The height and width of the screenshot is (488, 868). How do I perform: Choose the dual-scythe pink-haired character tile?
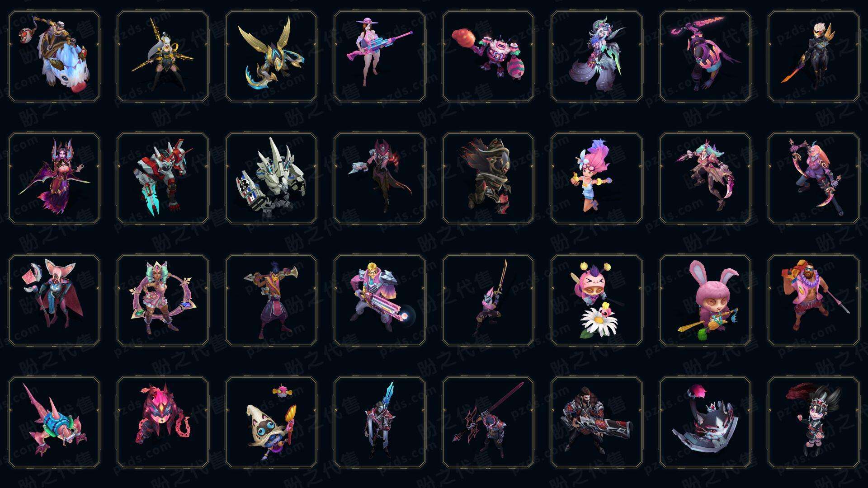point(814,178)
